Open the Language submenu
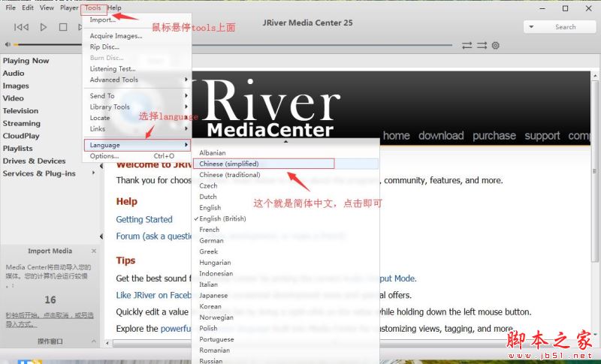Screen dimensions: 601x364 pos(137,145)
